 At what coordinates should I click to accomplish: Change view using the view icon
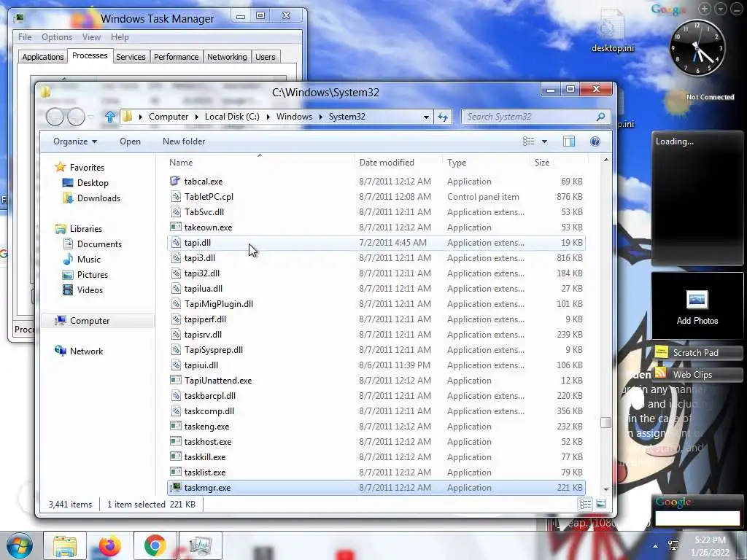528,141
